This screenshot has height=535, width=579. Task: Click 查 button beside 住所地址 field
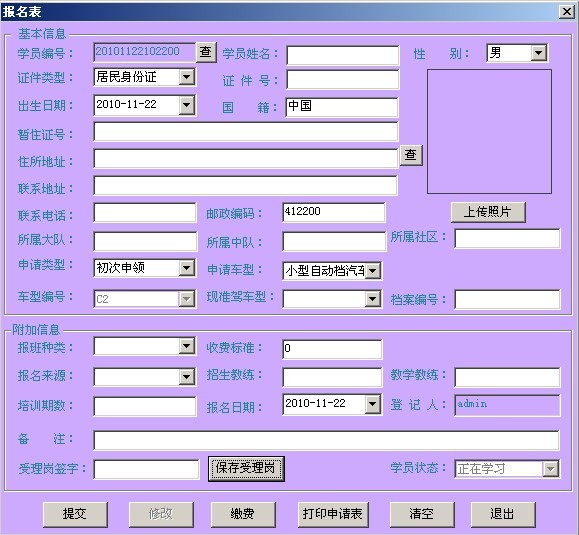411,155
